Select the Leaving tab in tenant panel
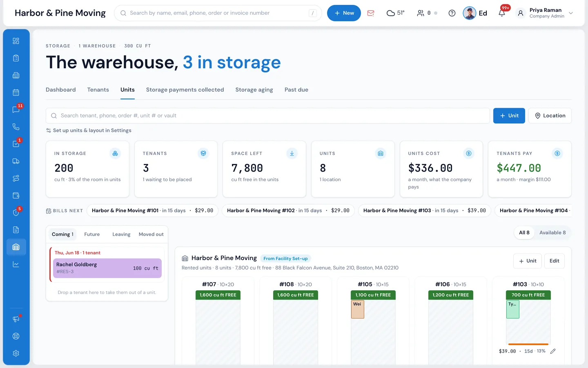588x368 pixels. coord(121,234)
